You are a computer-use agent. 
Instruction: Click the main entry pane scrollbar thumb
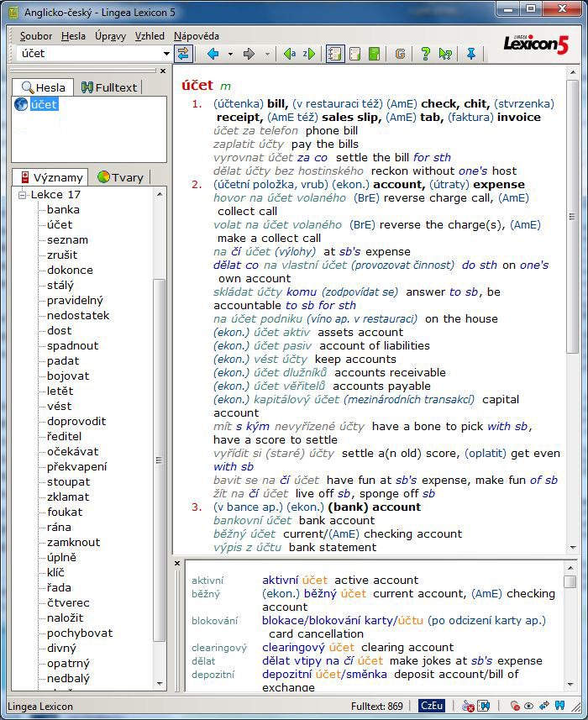pos(572,217)
